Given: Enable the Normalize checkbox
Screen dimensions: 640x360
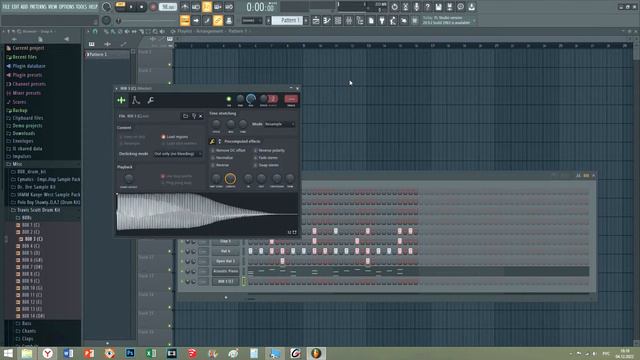Looking at the screenshot, I should coord(213,158).
